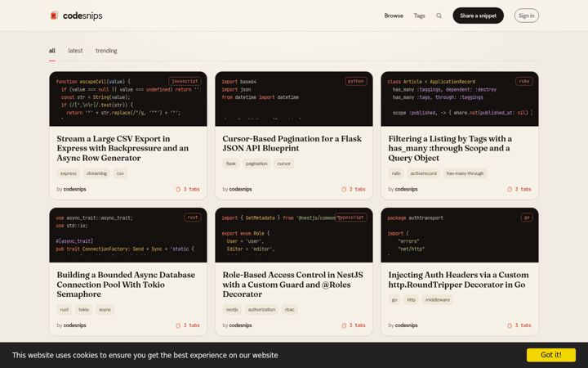
Task: Click tabs icon on RoundTripper card
Action: click(x=510, y=325)
